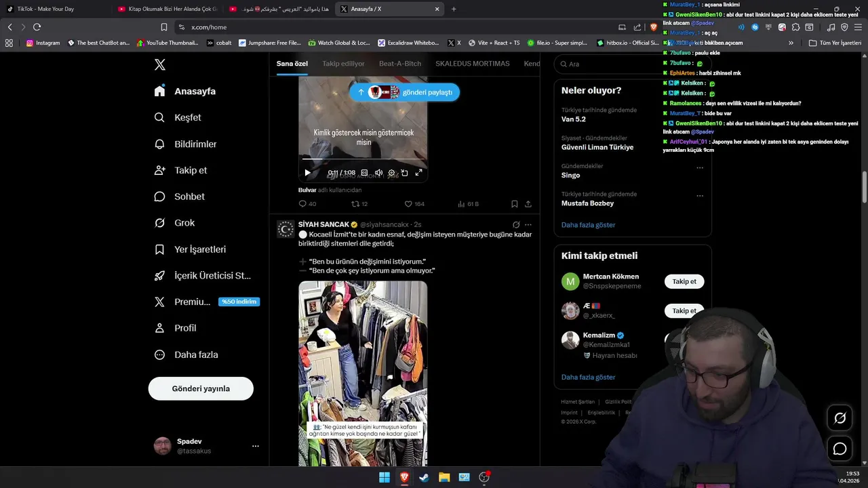Open Takip et in the sidebar

click(181, 170)
